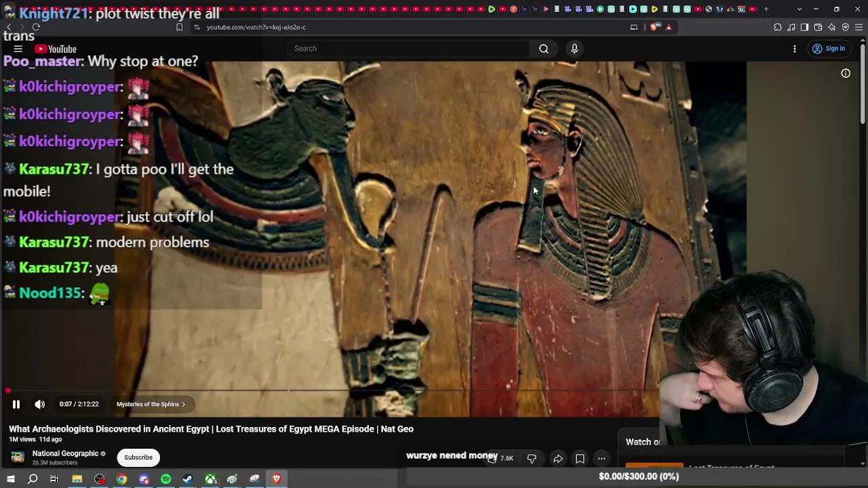
Task: Open the Mysteries of the Sphinx chapter list
Action: pos(151,405)
